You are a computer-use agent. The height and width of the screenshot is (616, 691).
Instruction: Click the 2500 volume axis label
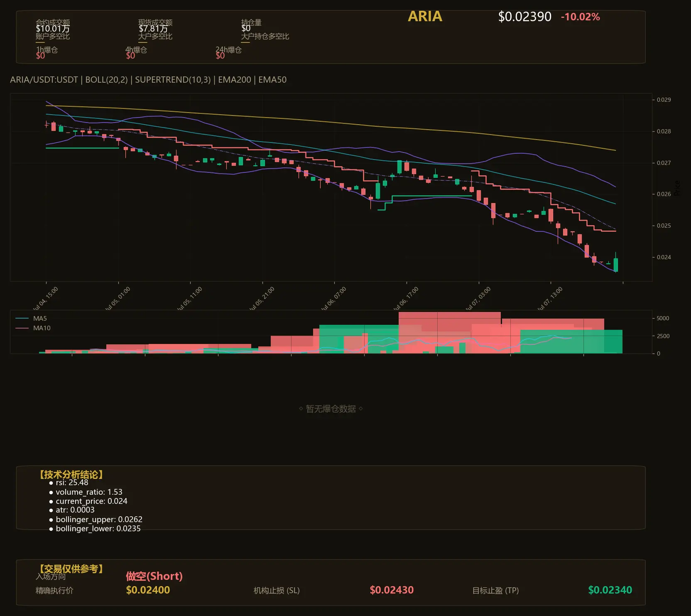pos(663,336)
